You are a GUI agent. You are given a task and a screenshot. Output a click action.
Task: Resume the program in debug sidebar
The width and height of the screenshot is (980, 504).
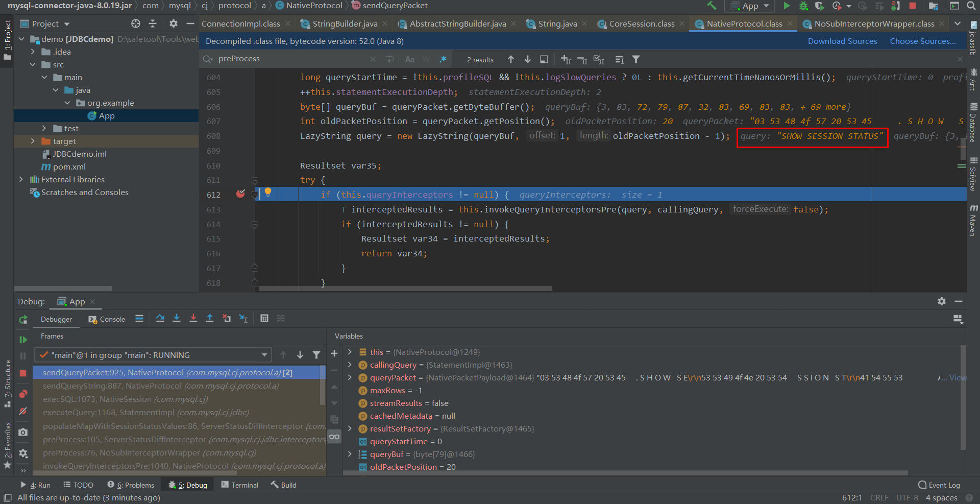(23, 340)
